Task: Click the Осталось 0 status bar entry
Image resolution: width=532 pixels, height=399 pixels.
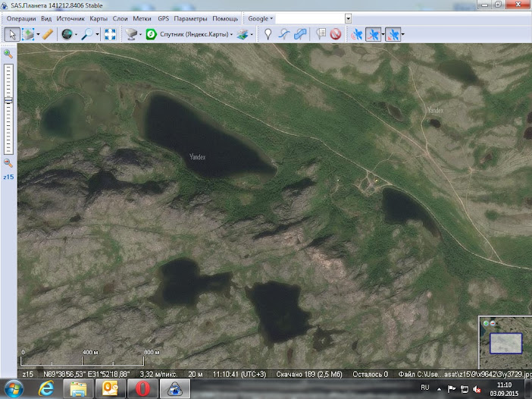Action: [370, 374]
